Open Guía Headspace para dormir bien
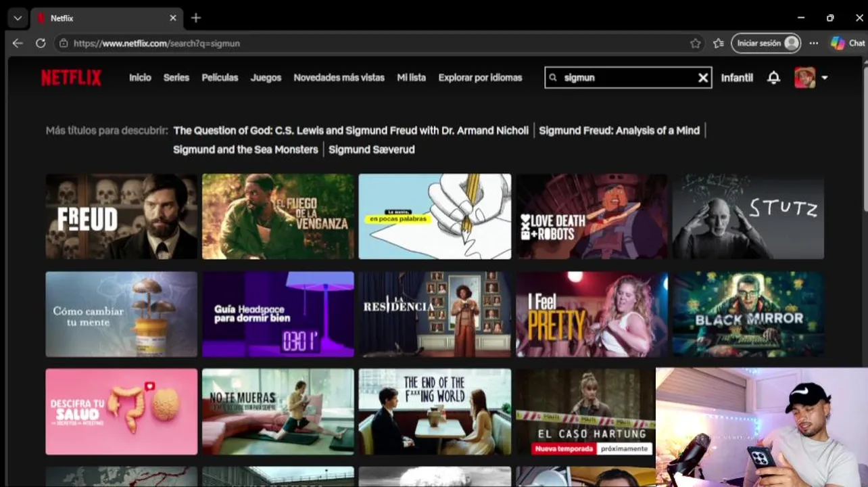 coord(278,315)
